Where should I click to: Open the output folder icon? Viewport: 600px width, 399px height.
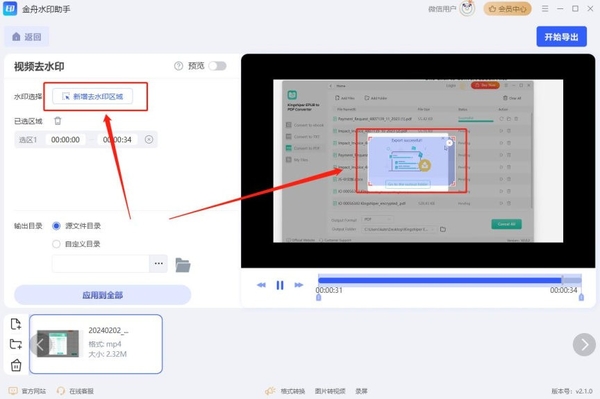183,264
